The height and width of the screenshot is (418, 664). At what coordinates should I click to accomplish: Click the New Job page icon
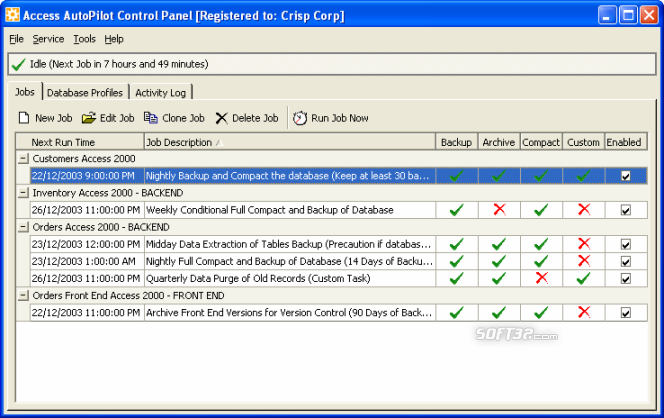pyautogui.click(x=24, y=118)
